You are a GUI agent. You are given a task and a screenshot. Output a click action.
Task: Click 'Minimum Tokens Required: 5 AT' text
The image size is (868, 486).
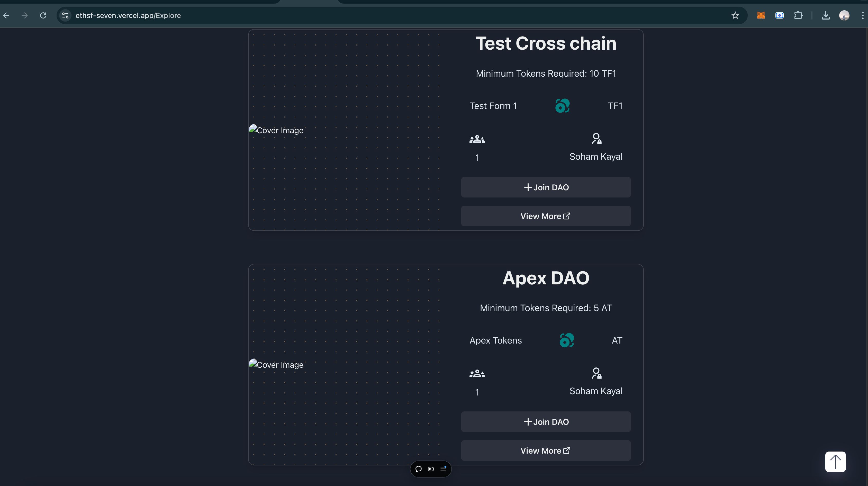coord(546,308)
